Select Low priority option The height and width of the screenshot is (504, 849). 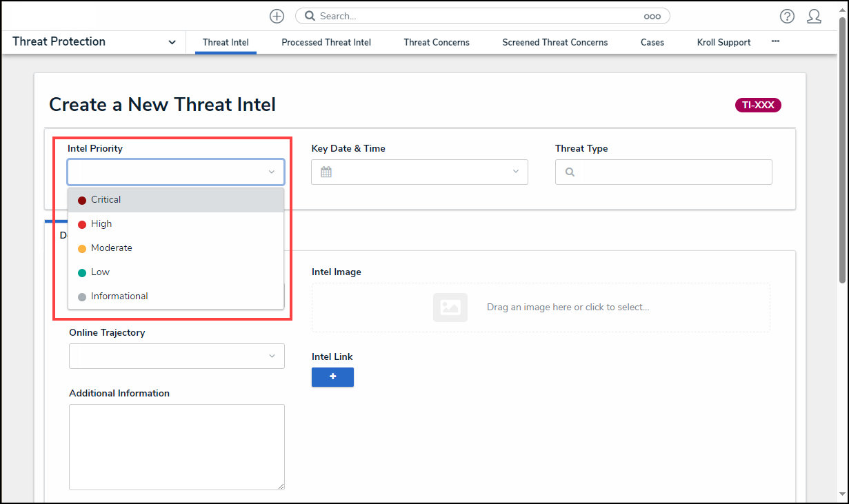coord(176,272)
